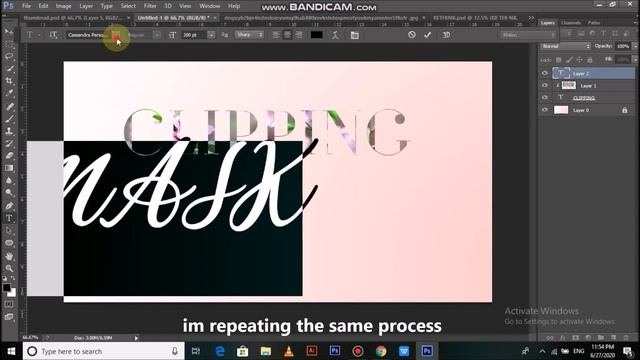This screenshot has height=360, width=640.
Task: Cancel current text edits
Action: [412, 35]
